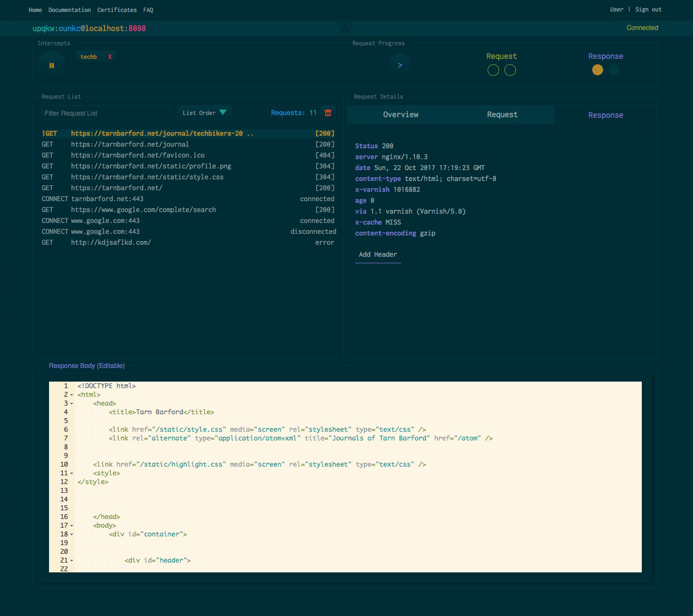This screenshot has width=693, height=616.
Task: Click the Requests: 11 counter
Action: 294,113
